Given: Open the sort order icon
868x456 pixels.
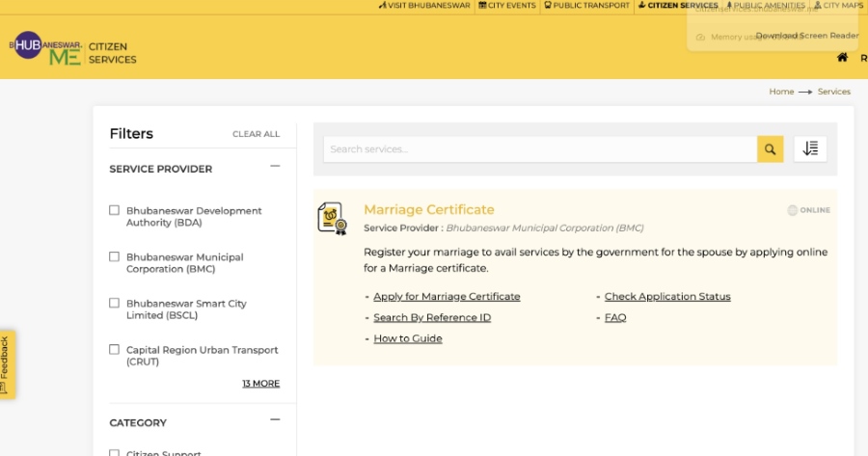Looking at the screenshot, I should [810, 148].
